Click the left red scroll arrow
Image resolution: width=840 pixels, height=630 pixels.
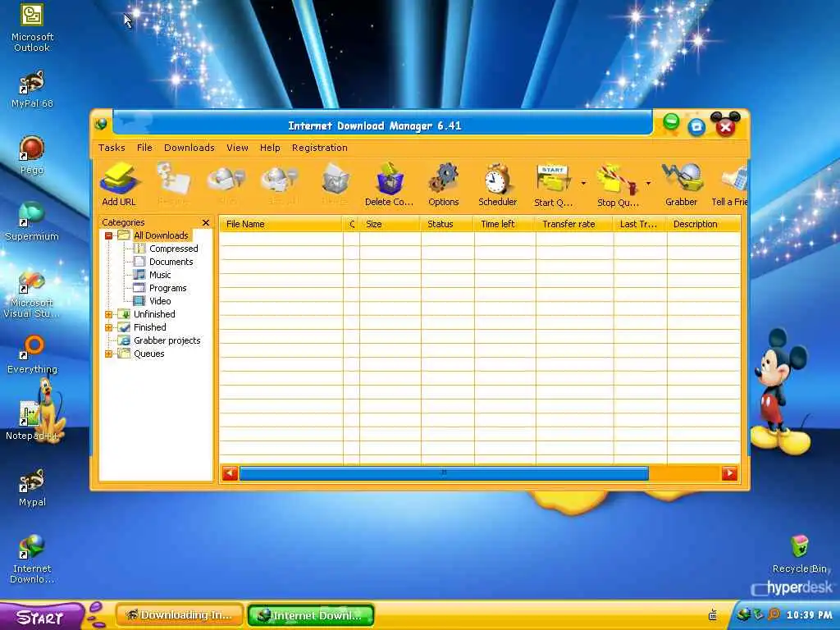click(230, 473)
